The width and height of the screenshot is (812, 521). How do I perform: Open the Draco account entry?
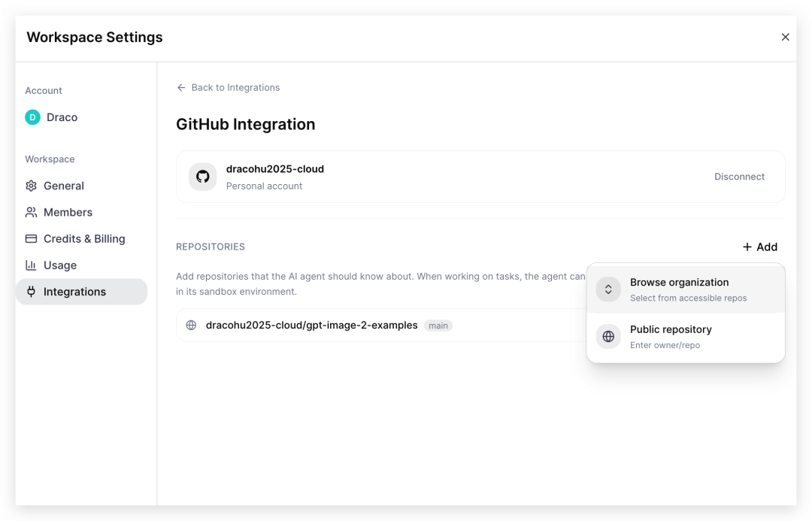51,117
